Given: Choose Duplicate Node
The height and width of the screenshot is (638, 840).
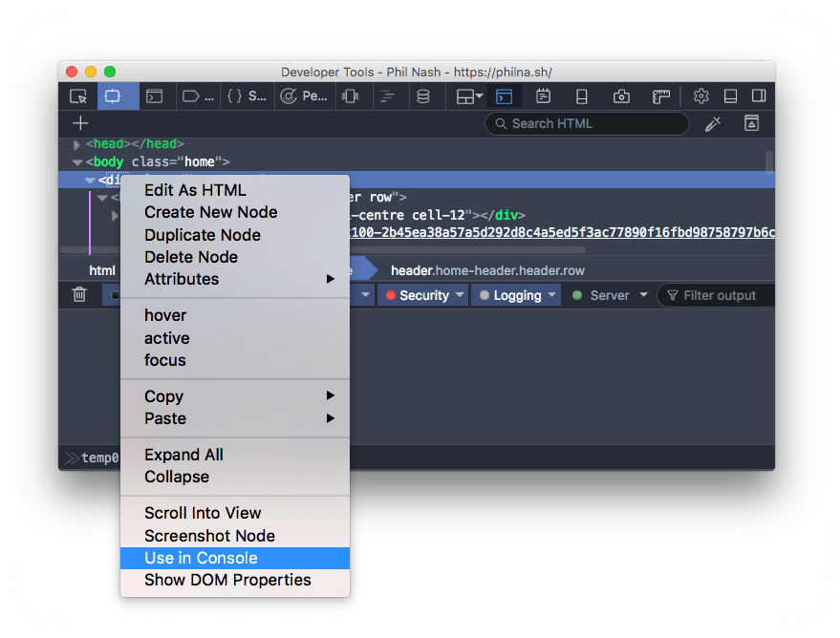Looking at the screenshot, I should [x=235, y=235].
